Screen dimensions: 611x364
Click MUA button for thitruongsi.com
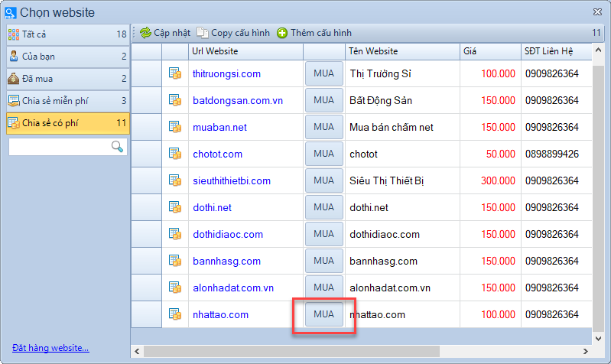[323, 73]
